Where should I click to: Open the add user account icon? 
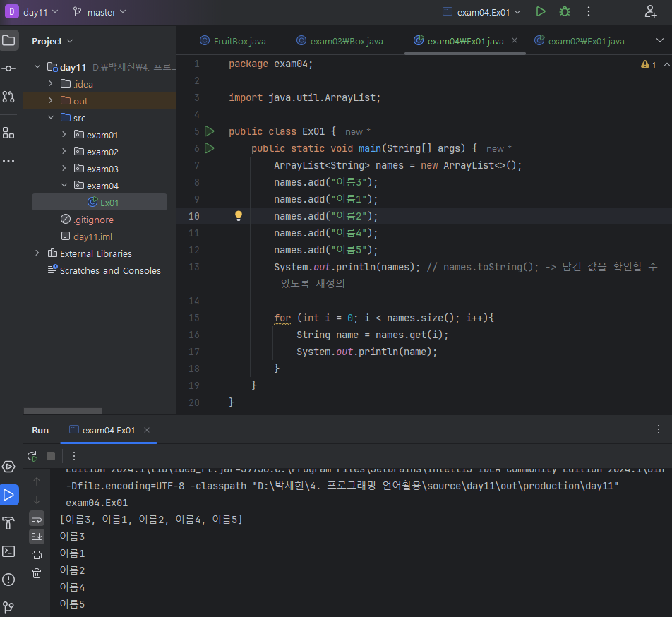tap(651, 11)
